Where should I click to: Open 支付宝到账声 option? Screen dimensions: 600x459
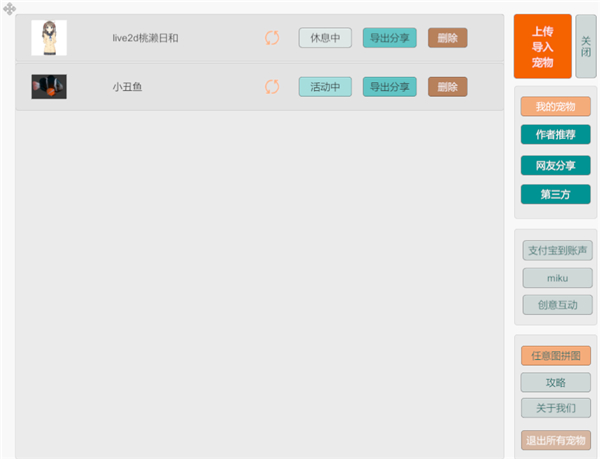click(557, 250)
